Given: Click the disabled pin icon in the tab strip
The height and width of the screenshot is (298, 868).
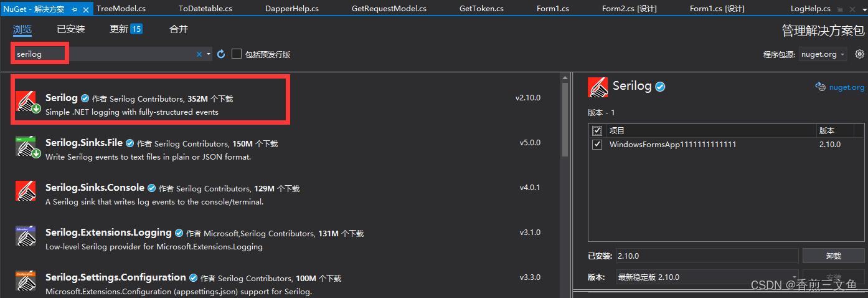Looking at the screenshot, I should tap(841, 9).
